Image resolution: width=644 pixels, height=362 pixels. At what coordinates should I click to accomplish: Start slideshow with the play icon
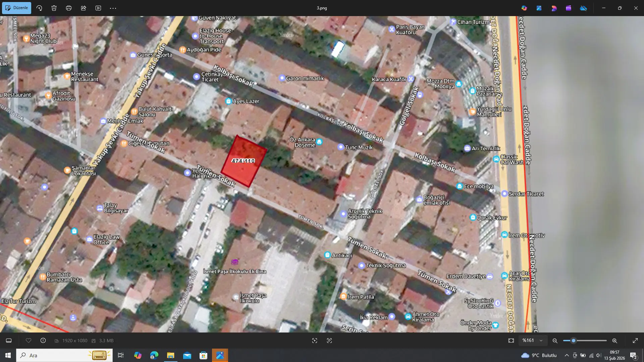pos(98,8)
